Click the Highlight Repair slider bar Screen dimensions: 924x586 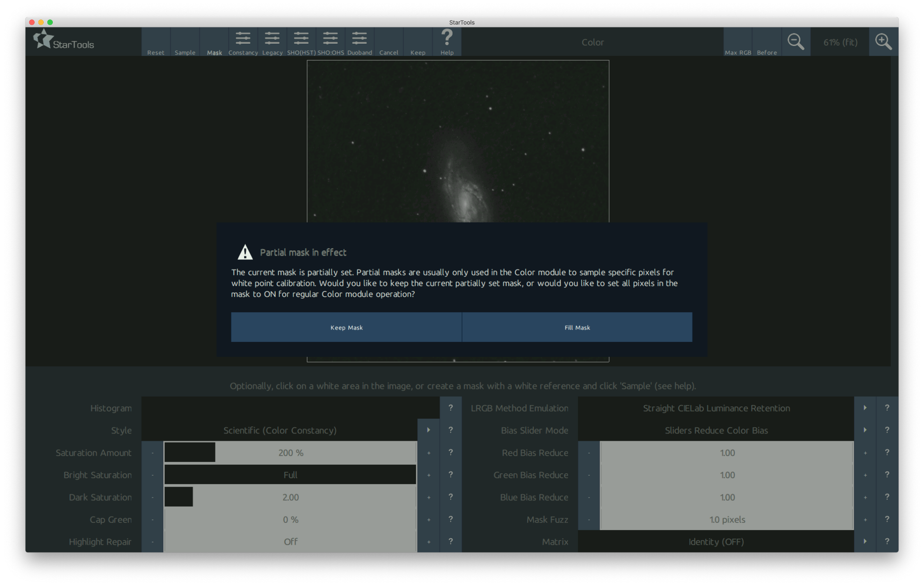tap(290, 541)
